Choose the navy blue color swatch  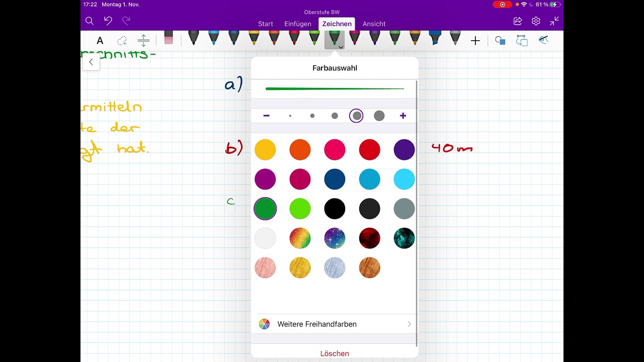point(335,179)
